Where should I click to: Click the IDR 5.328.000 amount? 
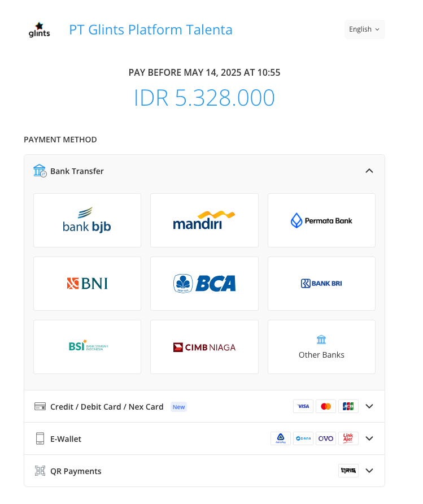tap(204, 98)
